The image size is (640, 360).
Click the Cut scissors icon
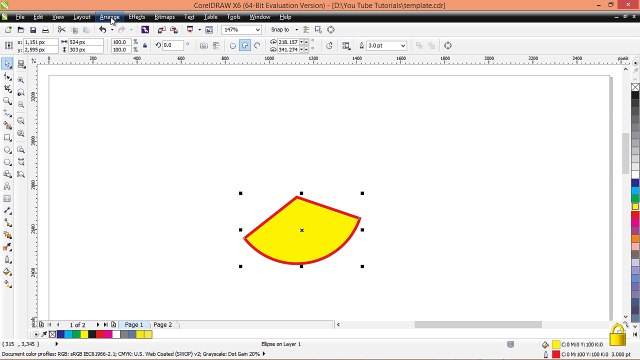click(x=61, y=30)
